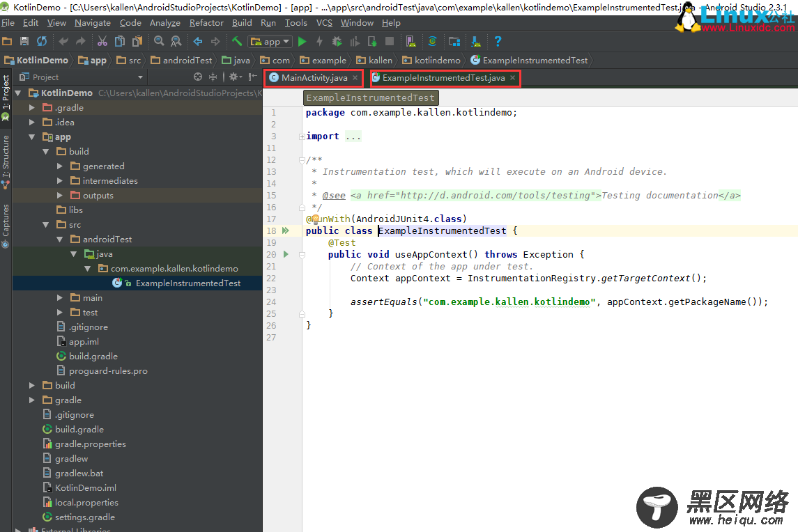Expand the .idea folder node
This screenshot has width=798, height=532.
click(32, 122)
